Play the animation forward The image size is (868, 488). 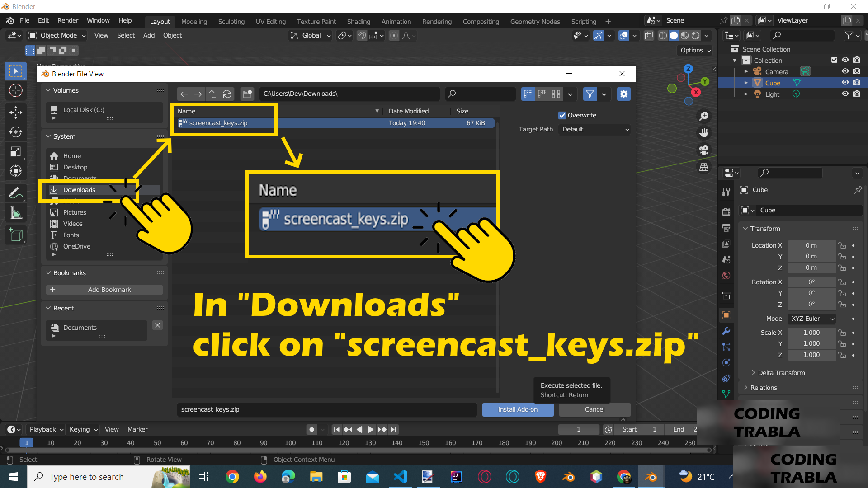pyautogui.click(x=370, y=429)
